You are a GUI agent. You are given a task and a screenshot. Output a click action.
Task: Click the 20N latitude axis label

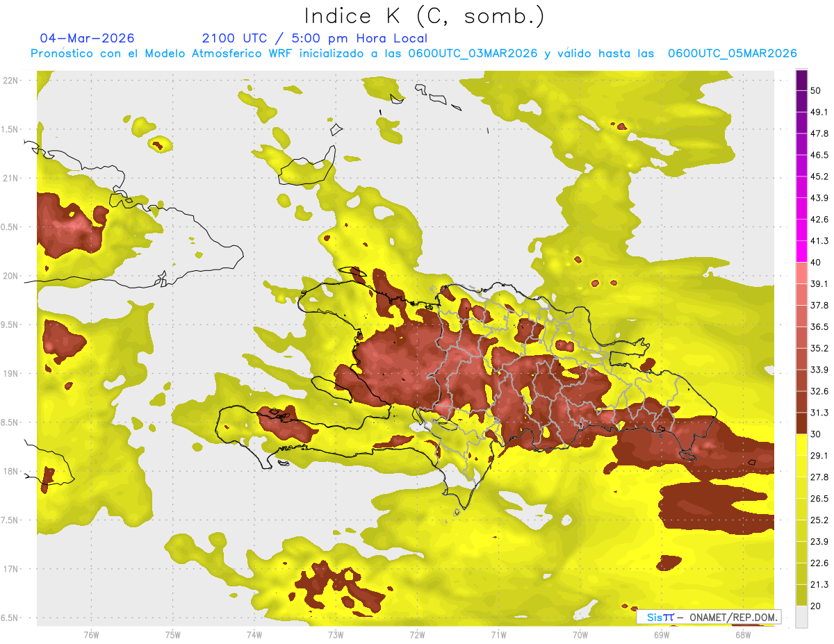pos(10,276)
